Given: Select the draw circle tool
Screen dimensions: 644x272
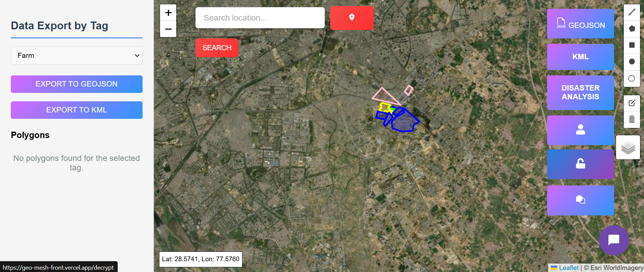Looking at the screenshot, I should 632,62.
